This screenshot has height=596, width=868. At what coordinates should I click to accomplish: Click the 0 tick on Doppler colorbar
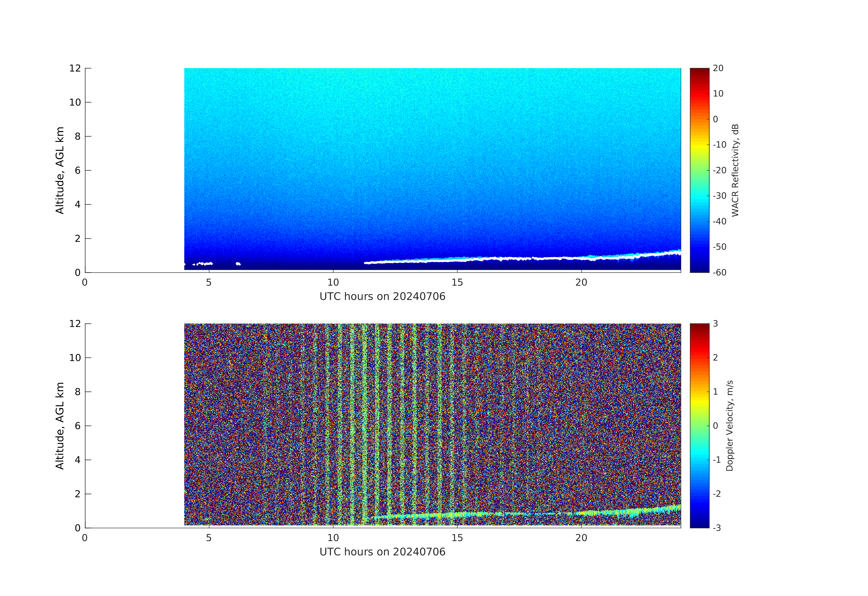(x=715, y=426)
